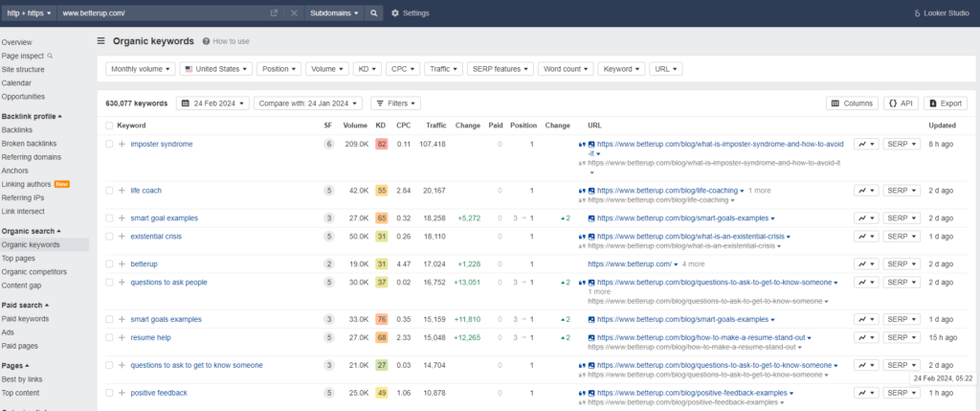Clear the URL field with the X icon
This screenshot has height=411, width=980.
click(x=294, y=13)
